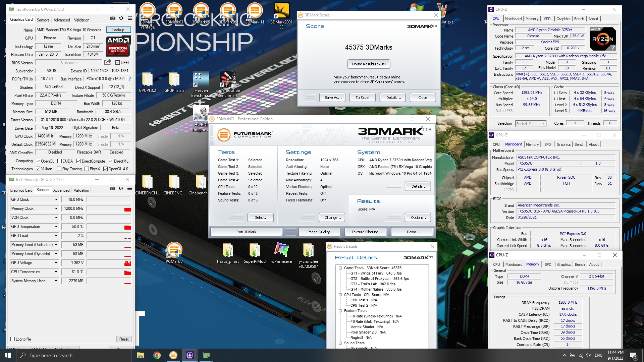644x362 pixels.
Task: Open Windows Start menu
Action: pos(8,355)
